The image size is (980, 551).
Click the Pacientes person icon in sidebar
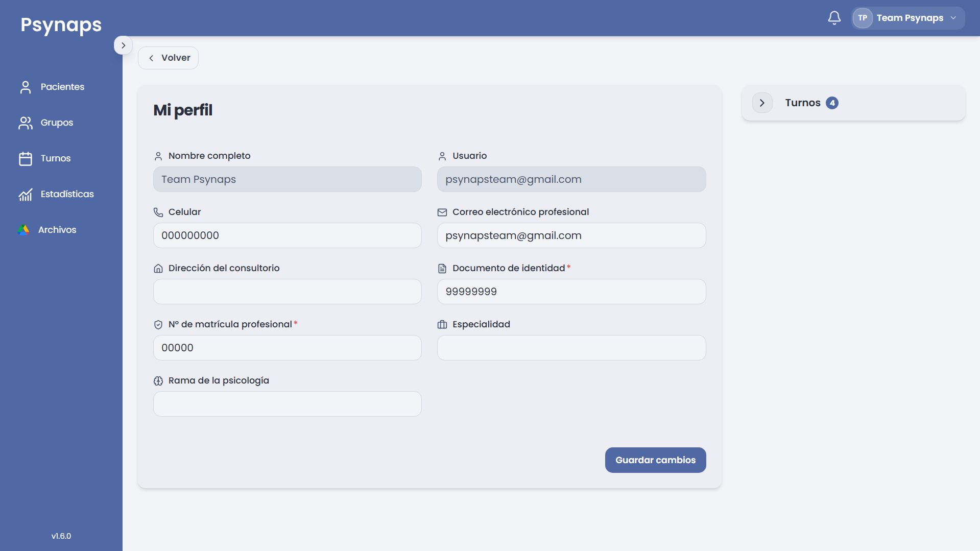pyautogui.click(x=26, y=87)
